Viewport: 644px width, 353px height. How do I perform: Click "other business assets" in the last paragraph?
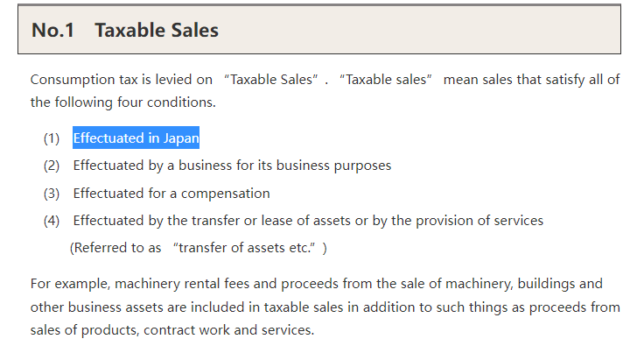tap(96, 307)
